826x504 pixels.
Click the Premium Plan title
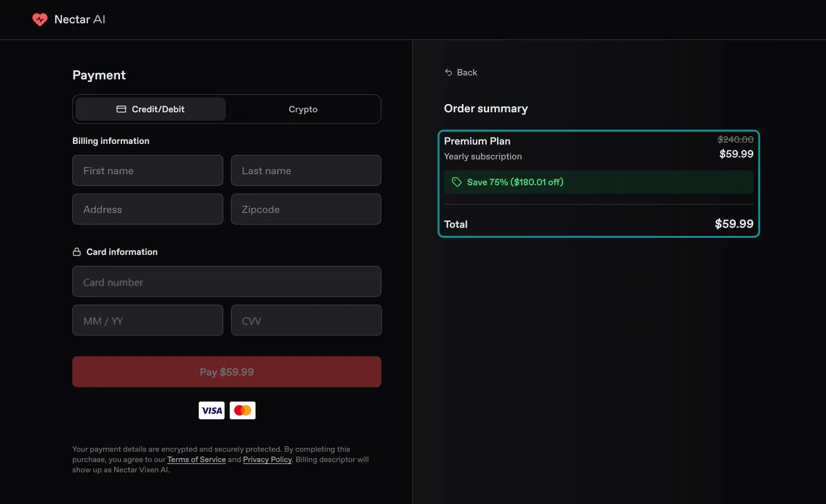[x=477, y=141]
